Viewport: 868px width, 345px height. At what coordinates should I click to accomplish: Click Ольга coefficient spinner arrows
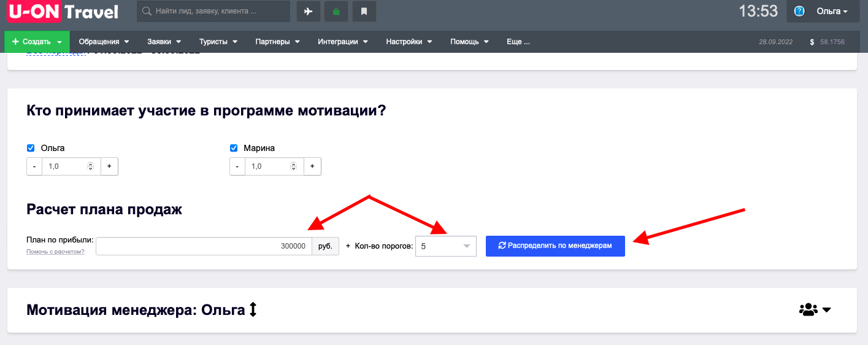(x=91, y=166)
